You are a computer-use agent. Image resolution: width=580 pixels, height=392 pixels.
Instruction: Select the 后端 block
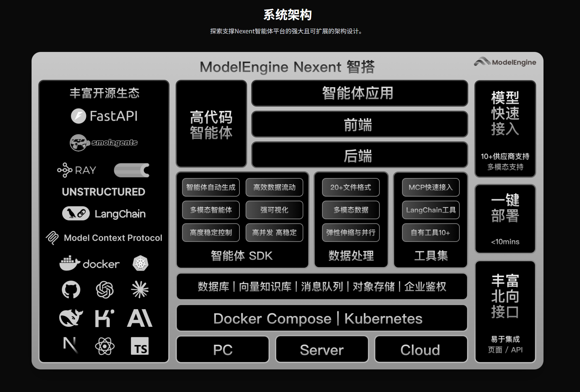(x=359, y=155)
